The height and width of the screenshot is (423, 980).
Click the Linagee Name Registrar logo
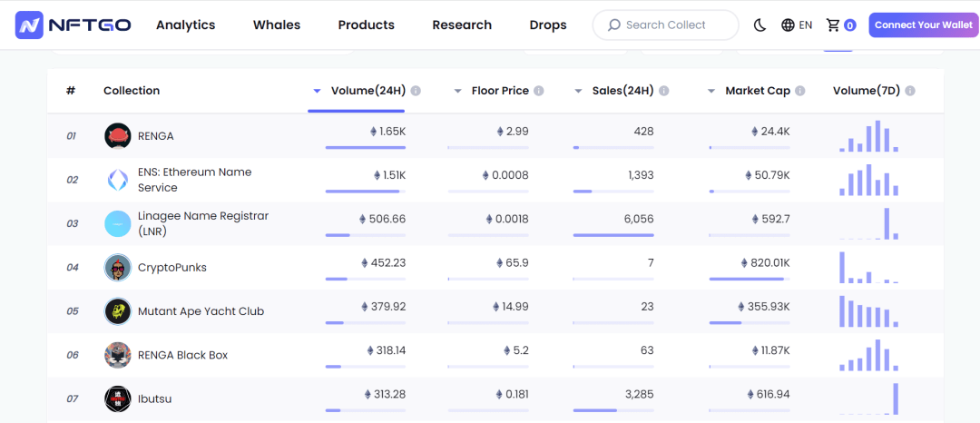click(117, 223)
